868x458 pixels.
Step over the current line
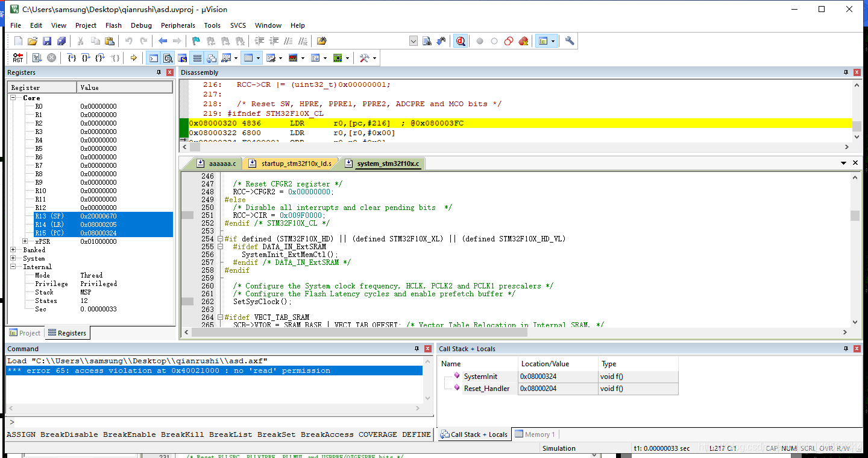click(x=86, y=58)
